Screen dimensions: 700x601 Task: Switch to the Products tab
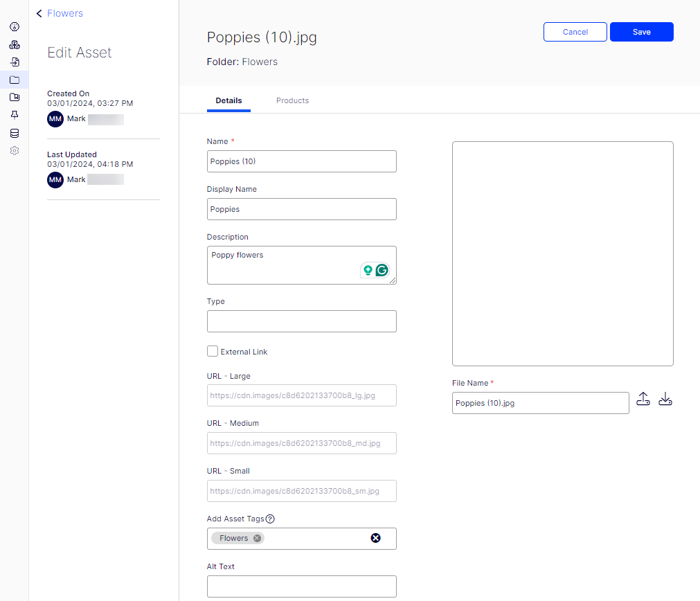(292, 100)
